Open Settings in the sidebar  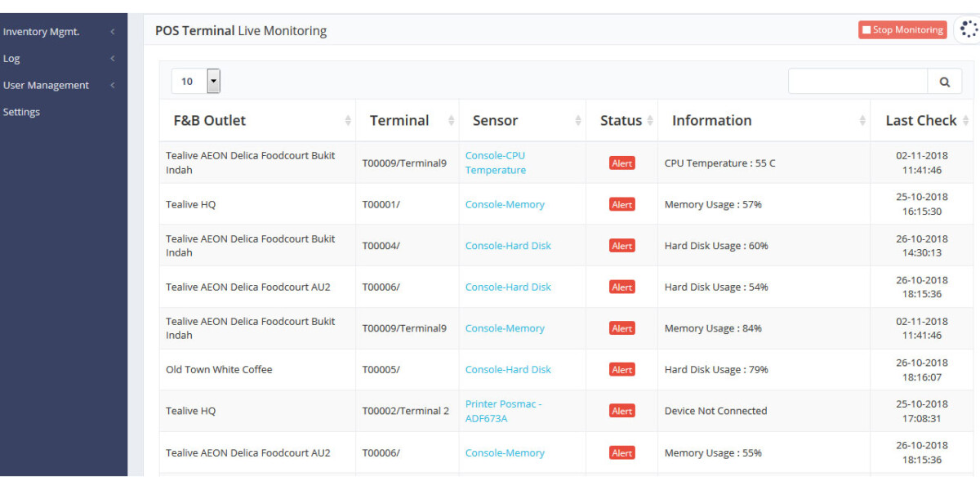click(22, 112)
